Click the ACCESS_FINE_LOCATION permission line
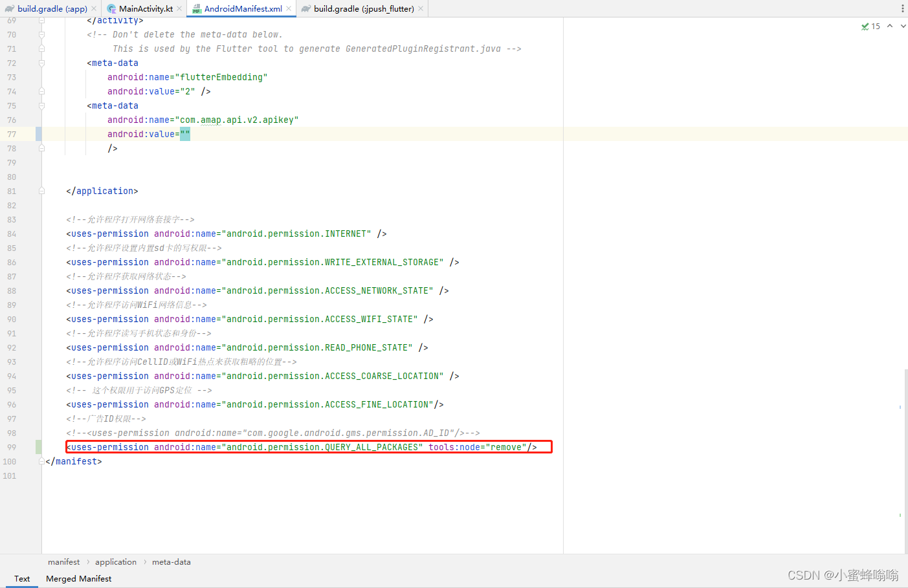Screen dimensions: 908x588 point(255,405)
